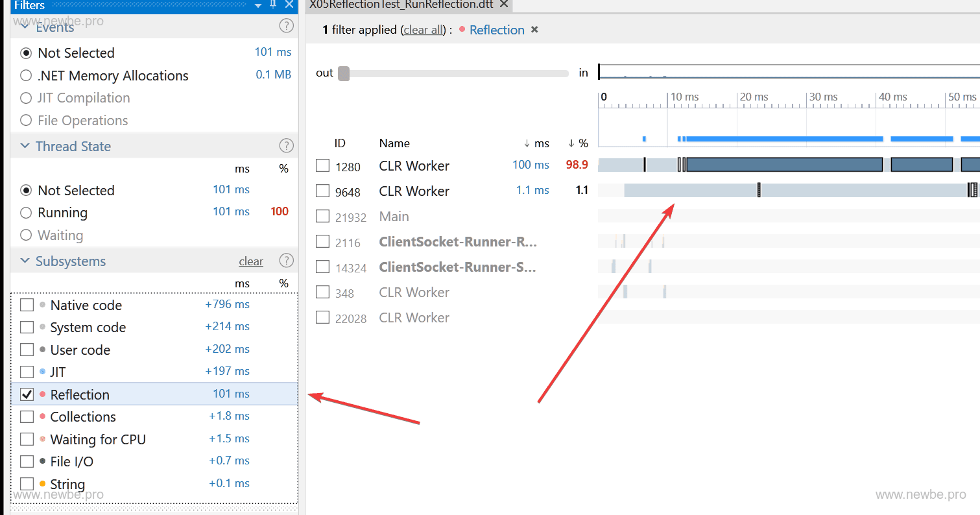Choose the Running thread state option
This screenshot has width=980, height=515.
pyautogui.click(x=26, y=213)
